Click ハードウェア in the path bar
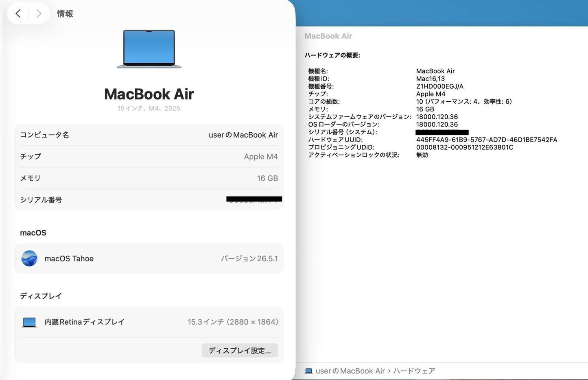 [414, 371]
